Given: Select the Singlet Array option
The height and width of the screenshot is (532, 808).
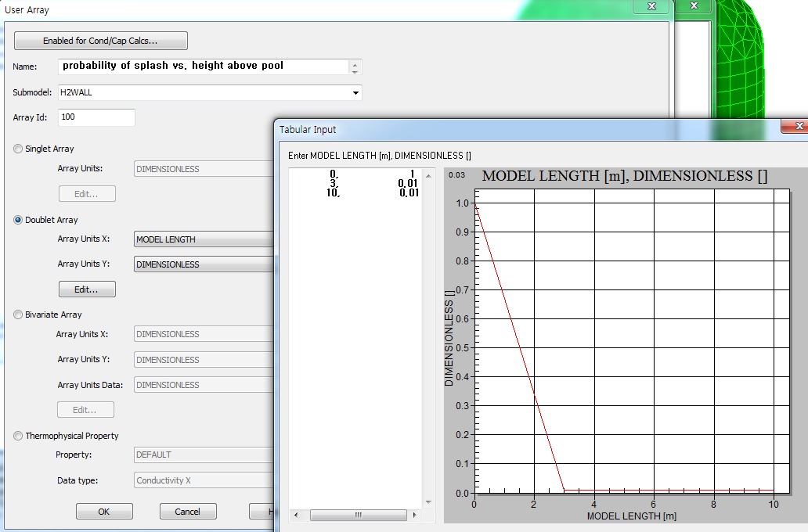Looking at the screenshot, I should pos(18,149).
